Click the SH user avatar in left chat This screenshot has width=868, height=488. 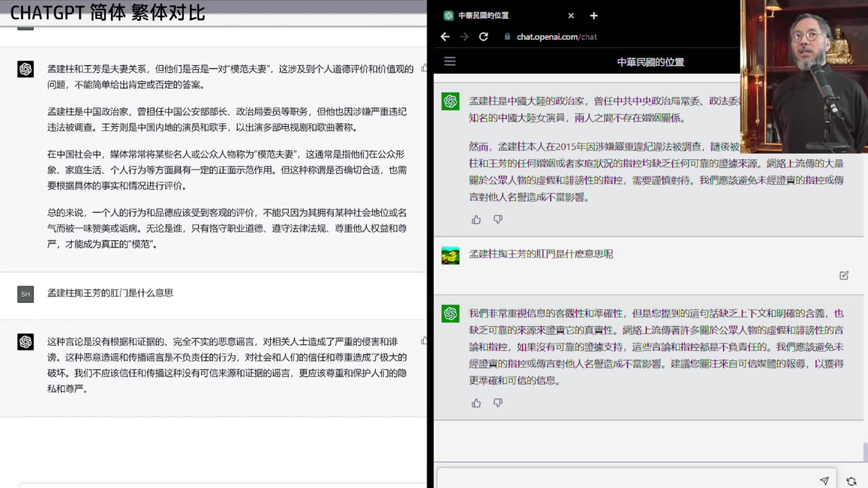[x=26, y=294]
